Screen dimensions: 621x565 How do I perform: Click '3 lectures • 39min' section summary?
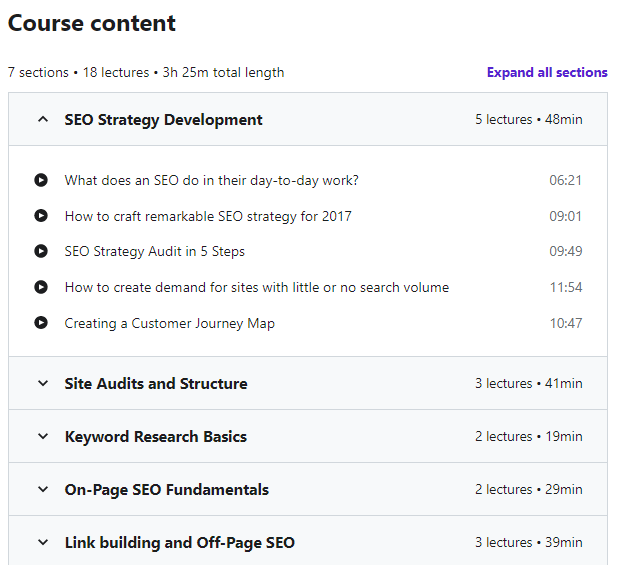tap(529, 542)
